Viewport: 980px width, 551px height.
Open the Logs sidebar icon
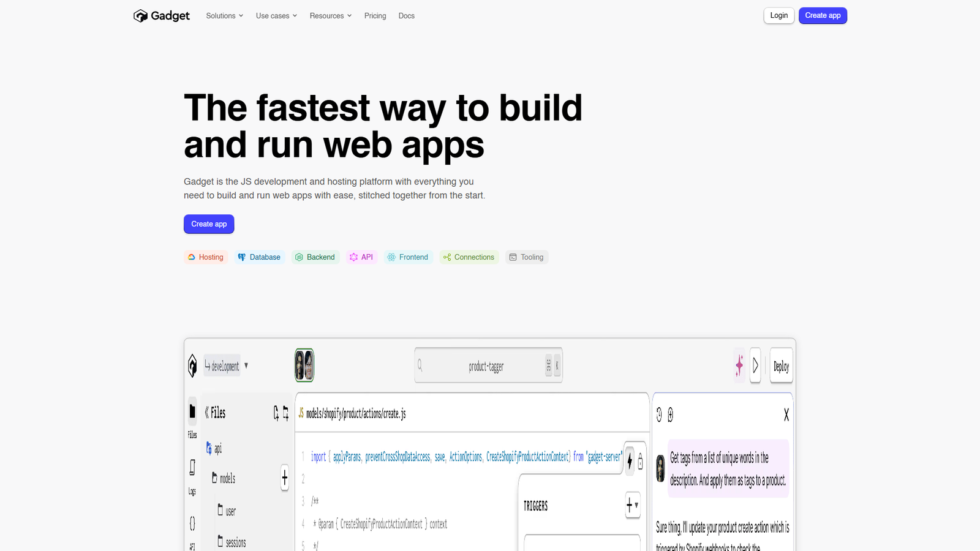pos(192,468)
